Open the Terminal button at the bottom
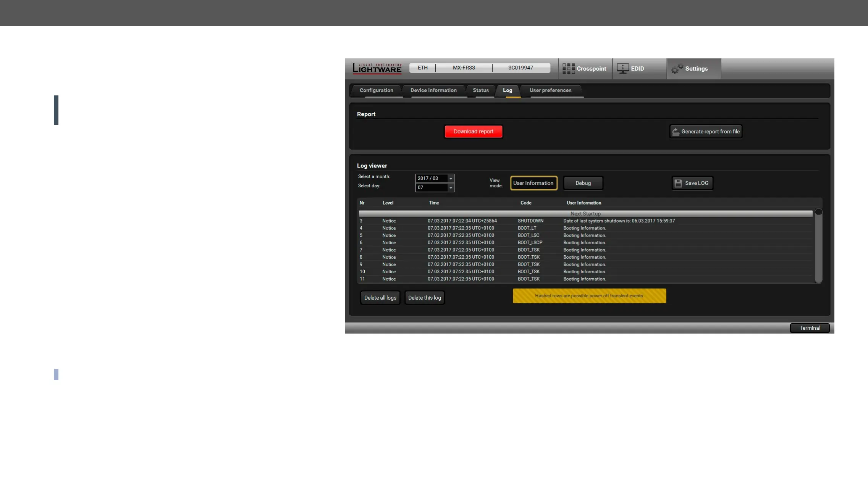 click(809, 328)
